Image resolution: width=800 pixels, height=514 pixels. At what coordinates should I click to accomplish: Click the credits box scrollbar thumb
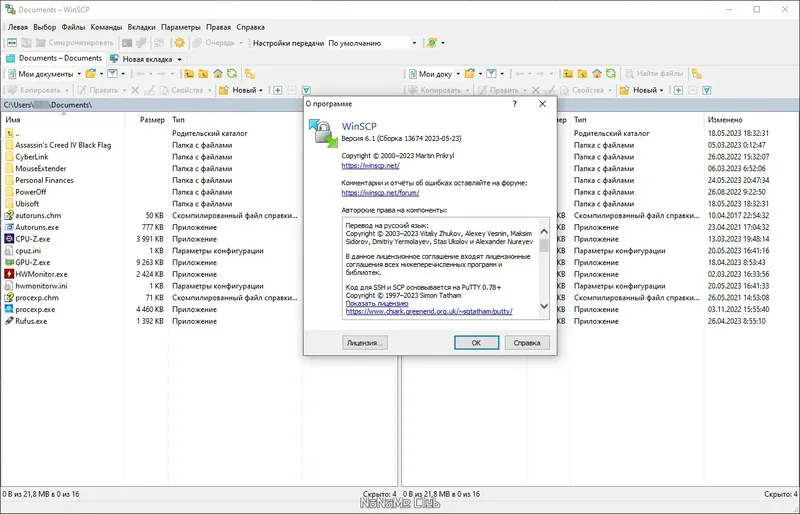pyautogui.click(x=544, y=245)
